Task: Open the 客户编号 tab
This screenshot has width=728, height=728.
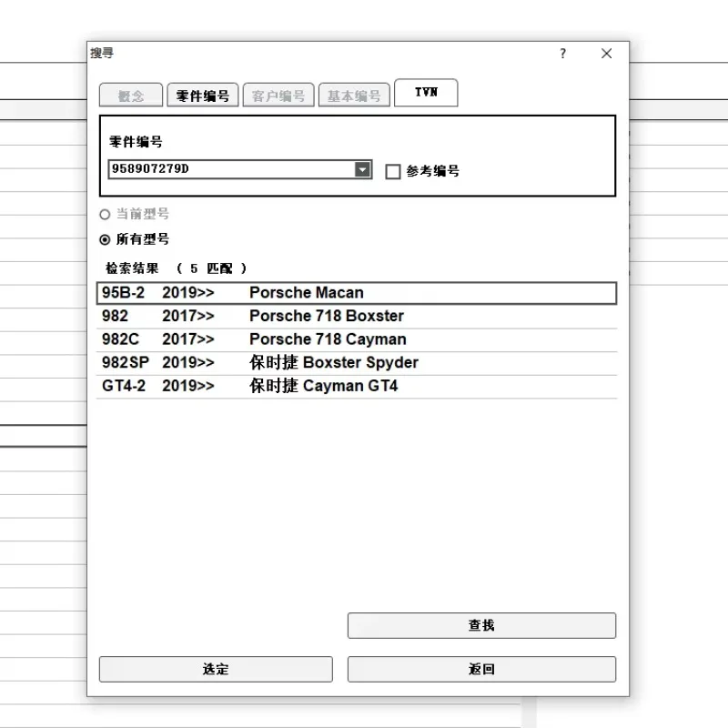Action: tap(278, 96)
